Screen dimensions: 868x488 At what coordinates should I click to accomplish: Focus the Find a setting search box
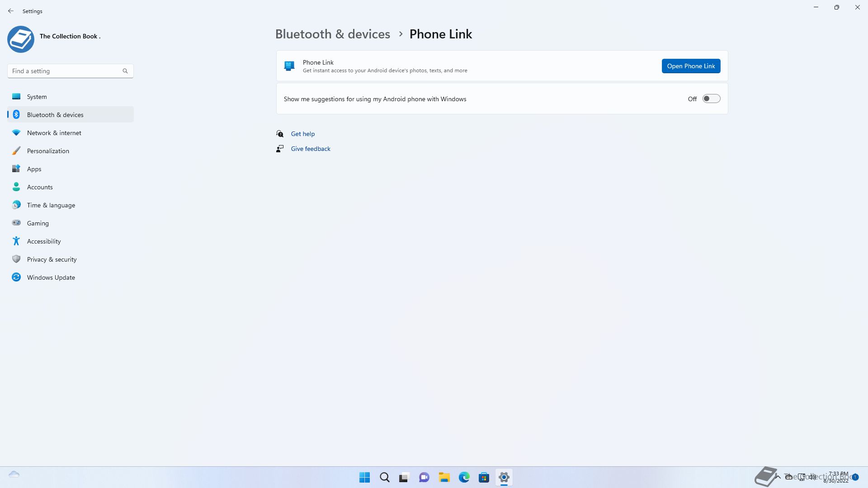(x=71, y=71)
